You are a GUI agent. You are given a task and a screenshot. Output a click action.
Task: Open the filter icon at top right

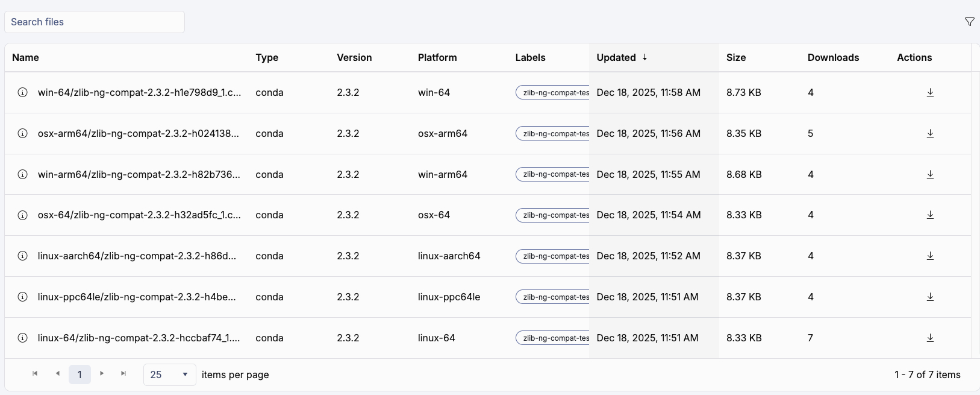[969, 22]
